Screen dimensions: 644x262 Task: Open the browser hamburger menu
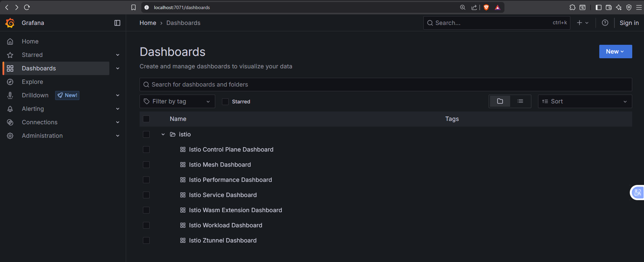639,7
